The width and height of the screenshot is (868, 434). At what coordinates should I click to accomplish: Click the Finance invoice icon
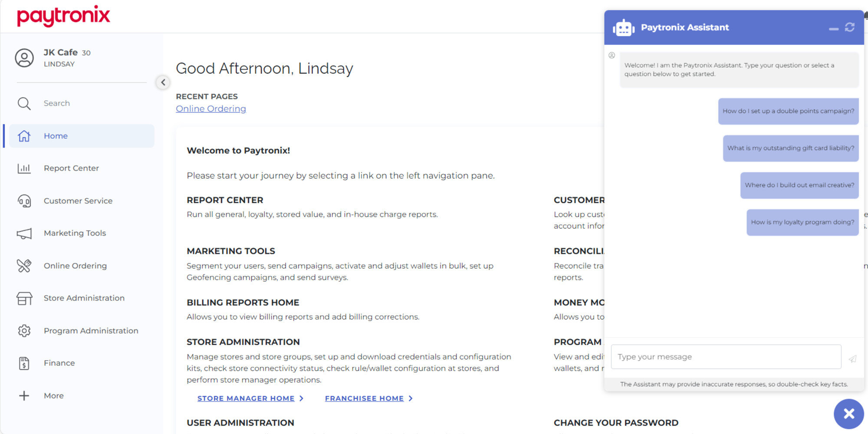pos(24,363)
